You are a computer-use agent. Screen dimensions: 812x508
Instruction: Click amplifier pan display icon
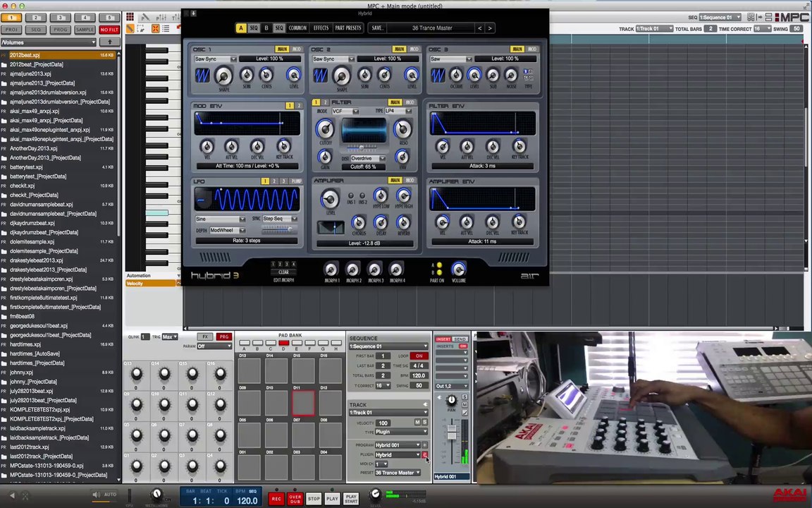(331, 227)
